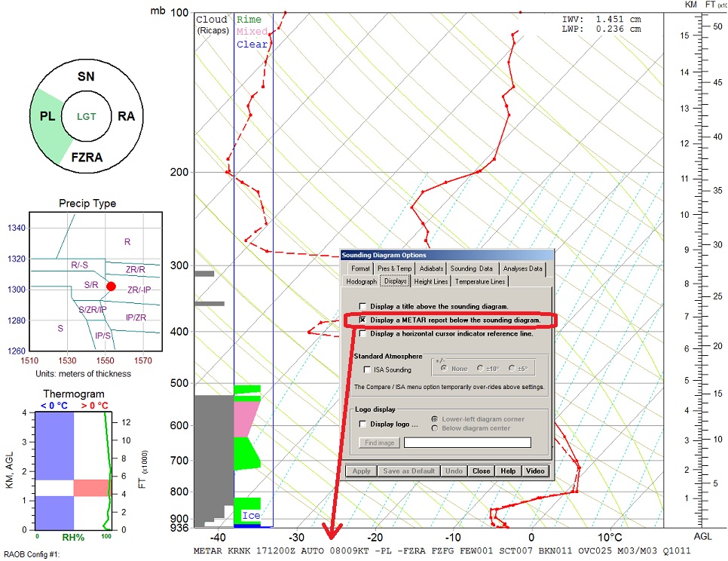
Task: Click the METAR report text line
Action: pyautogui.click(x=442, y=550)
